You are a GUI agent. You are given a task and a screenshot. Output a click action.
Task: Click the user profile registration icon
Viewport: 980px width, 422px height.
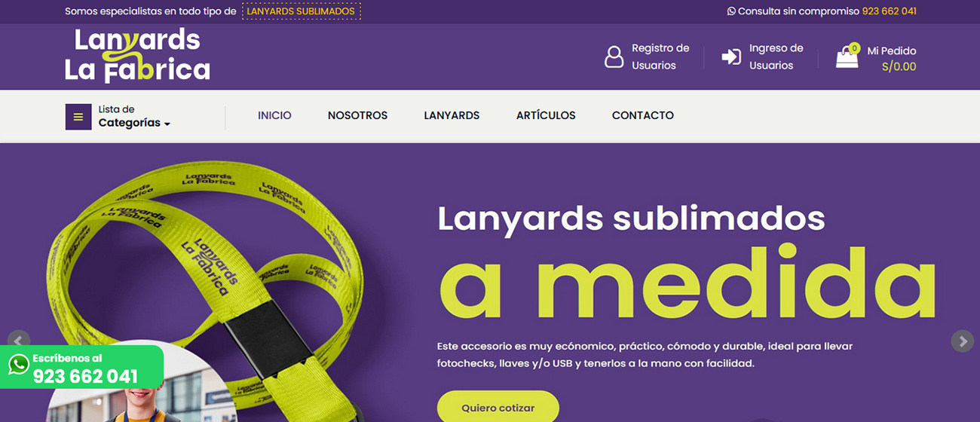tap(614, 57)
